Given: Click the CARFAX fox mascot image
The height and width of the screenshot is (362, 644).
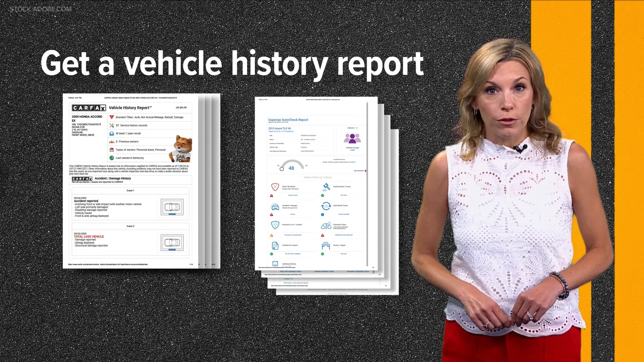Looking at the screenshot, I should click(182, 148).
